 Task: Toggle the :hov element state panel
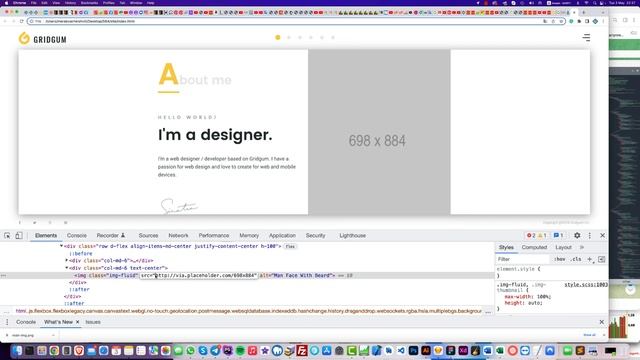[x=560, y=259]
